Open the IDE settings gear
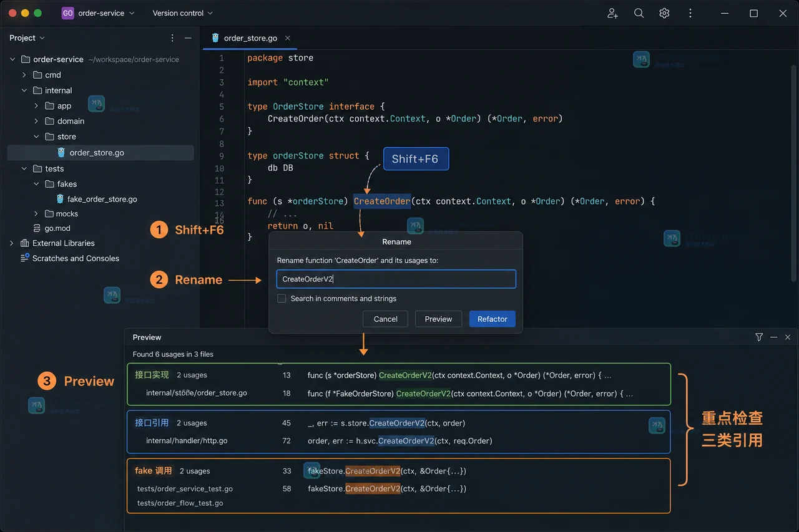Viewport: 799px width, 532px height. (664, 13)
